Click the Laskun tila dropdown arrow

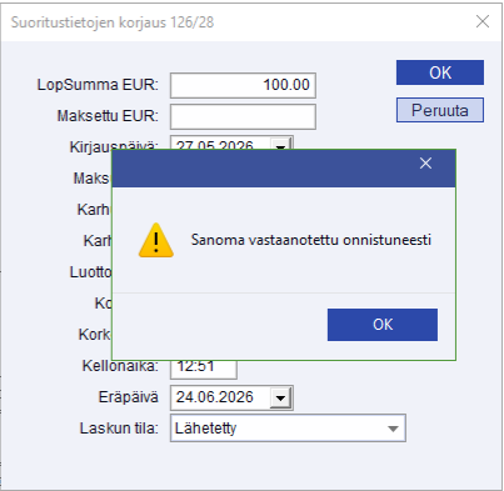(393, 429)
